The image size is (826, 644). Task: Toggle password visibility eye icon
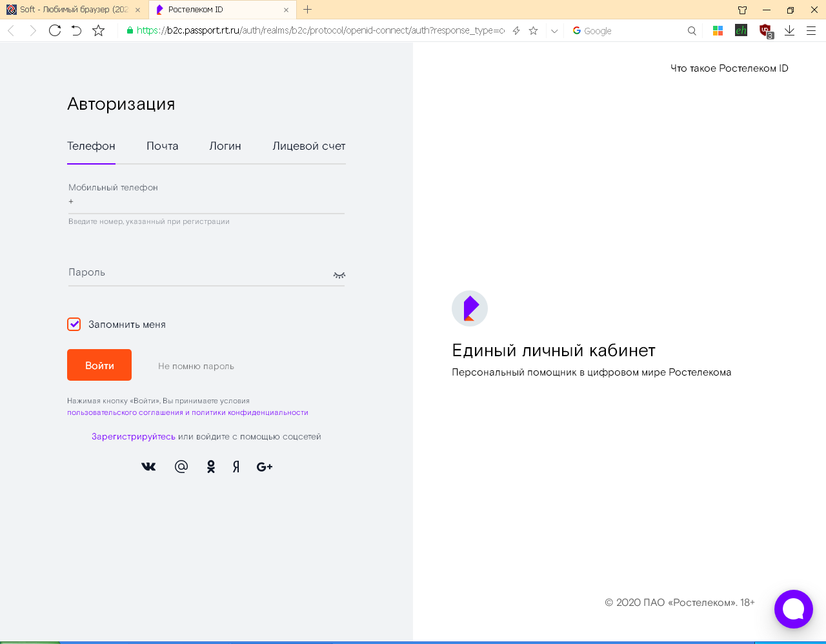[x=339, y=275]
